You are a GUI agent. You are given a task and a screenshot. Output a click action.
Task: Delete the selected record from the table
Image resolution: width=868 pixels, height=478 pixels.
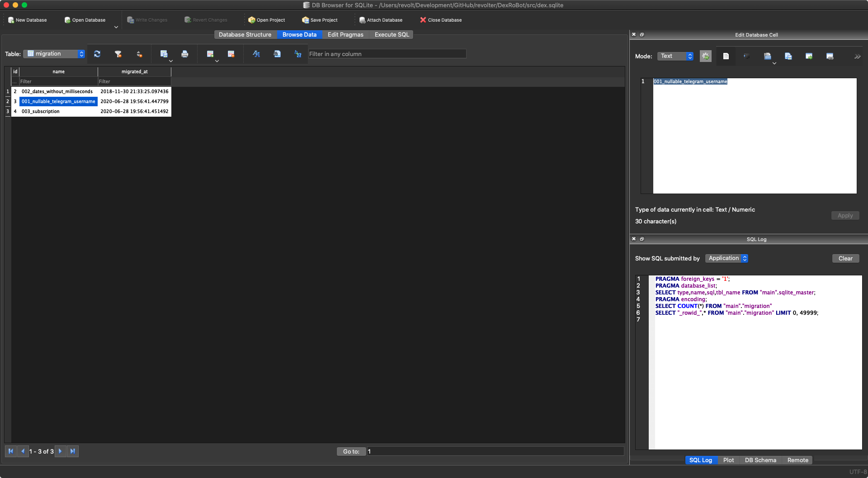pos(231,54)
